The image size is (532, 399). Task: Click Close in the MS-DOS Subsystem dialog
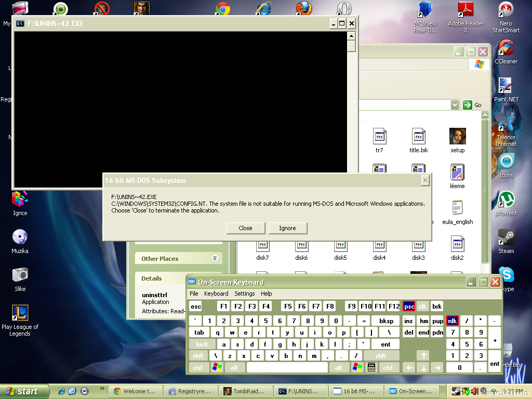pyautogui.click(x=246, y=228)
